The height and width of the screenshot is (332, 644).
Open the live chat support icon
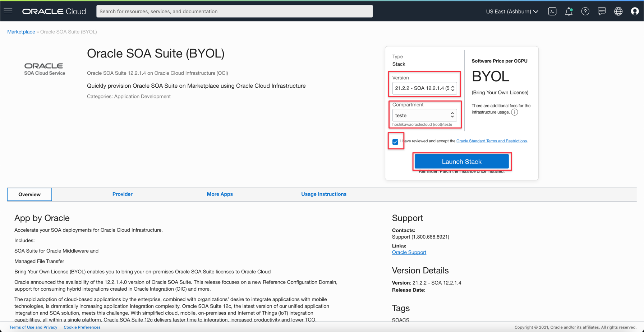coord(602,11)
